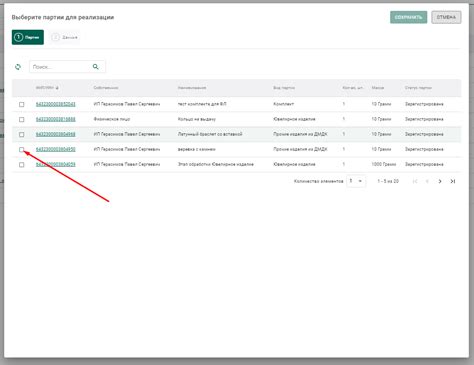This screenshot has width=474, height=365.
Task: Click the refresh icon beside the search field
Action: coord(18,67)
